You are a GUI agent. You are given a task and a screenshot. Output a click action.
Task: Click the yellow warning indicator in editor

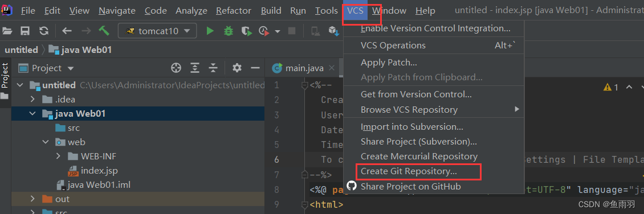coord(607,87)
